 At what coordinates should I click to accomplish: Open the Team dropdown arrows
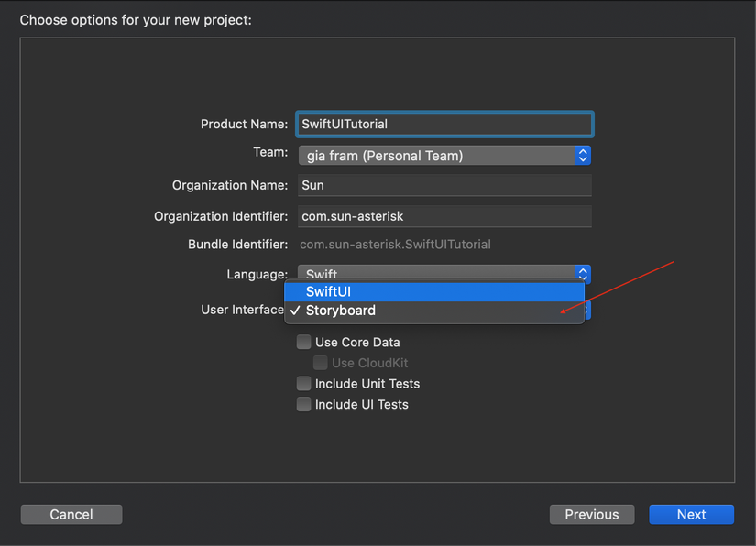pyautogui.click(x=583, y=156)
